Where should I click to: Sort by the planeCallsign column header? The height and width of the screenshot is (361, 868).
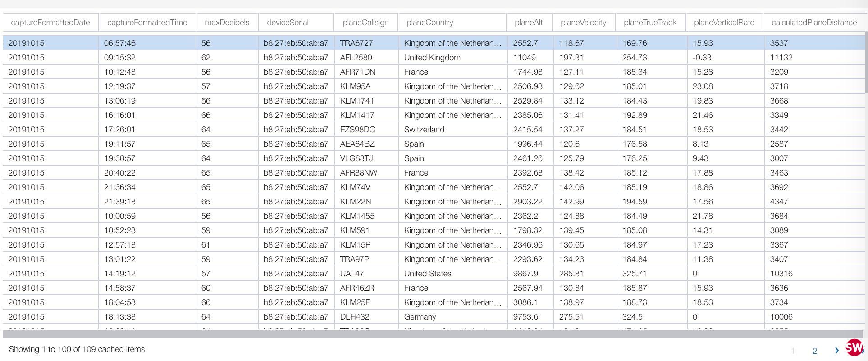coord(365,23)
